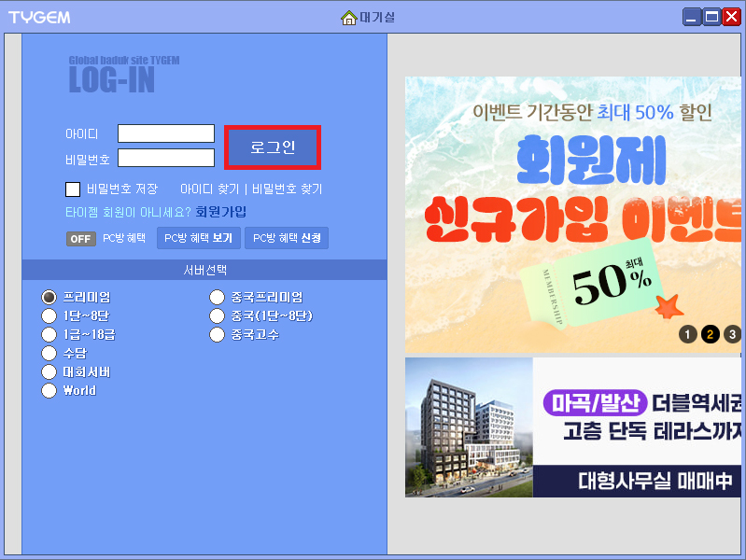The image size is (746, 560).
Task: Open the 마곡/발산 office building advertisement
Action: tap(573, 427)
